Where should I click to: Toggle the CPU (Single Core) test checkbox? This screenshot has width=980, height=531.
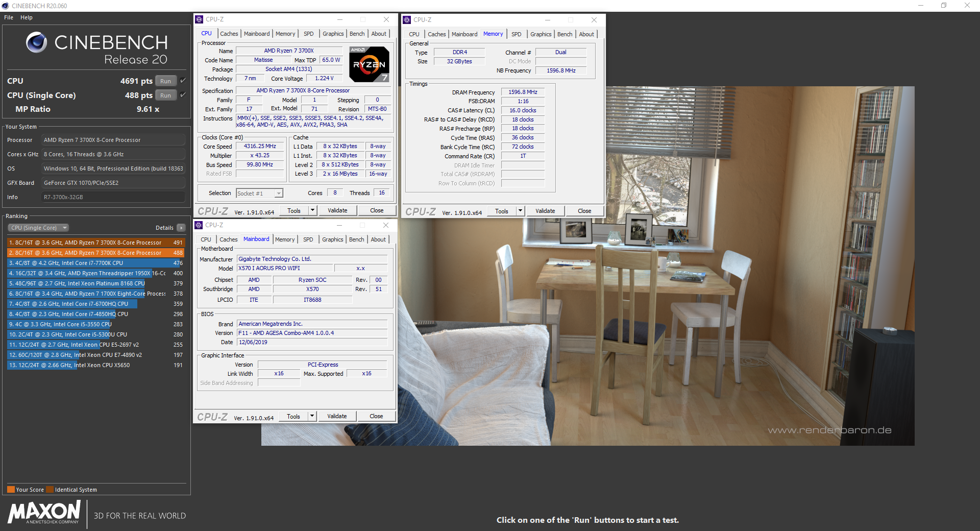click(x=183, y=95)
